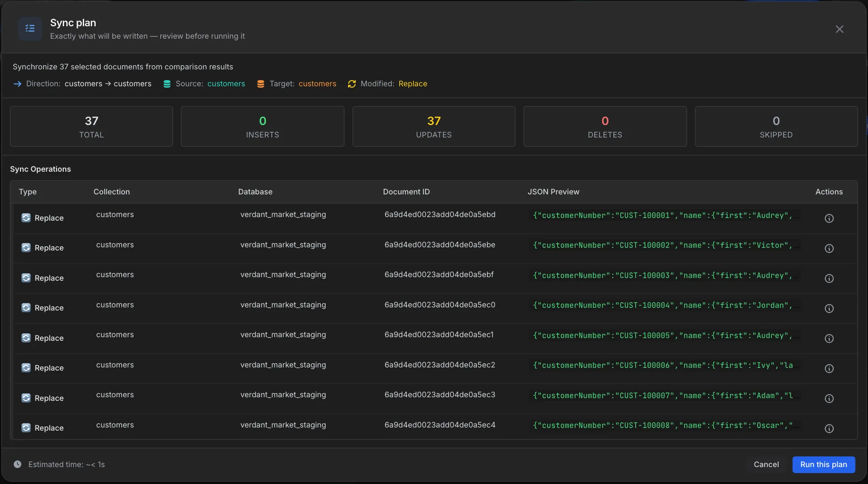Select the 0 DELETES summary card
Screen dimensions: 868x484
pyautogui.click(x=605, y=126)
